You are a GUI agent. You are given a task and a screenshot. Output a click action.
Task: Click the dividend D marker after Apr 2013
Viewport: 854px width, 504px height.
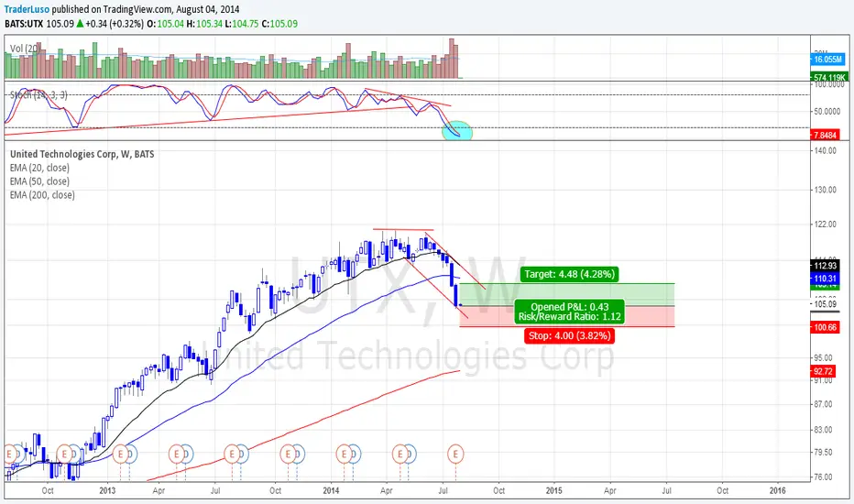[186, 454]
